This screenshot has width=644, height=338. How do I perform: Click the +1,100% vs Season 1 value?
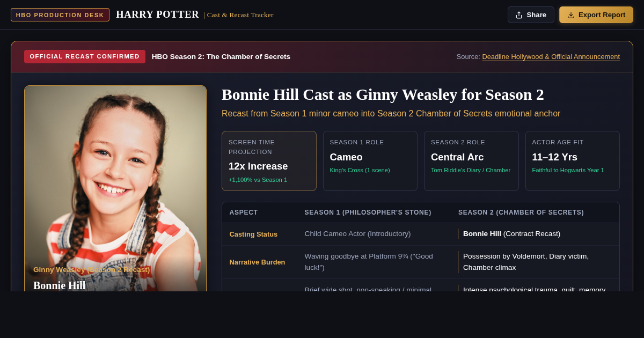[x=258, y=180]
